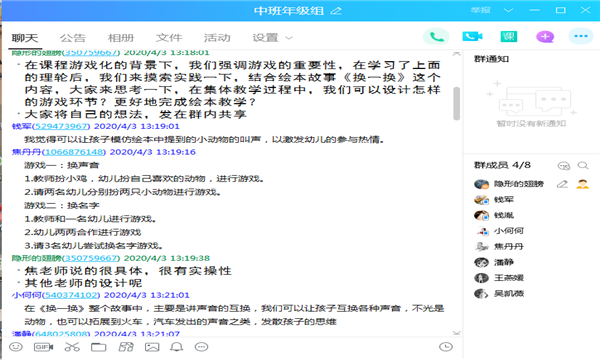
Task: Click the 举报 report button
Action: coord(481,10)
